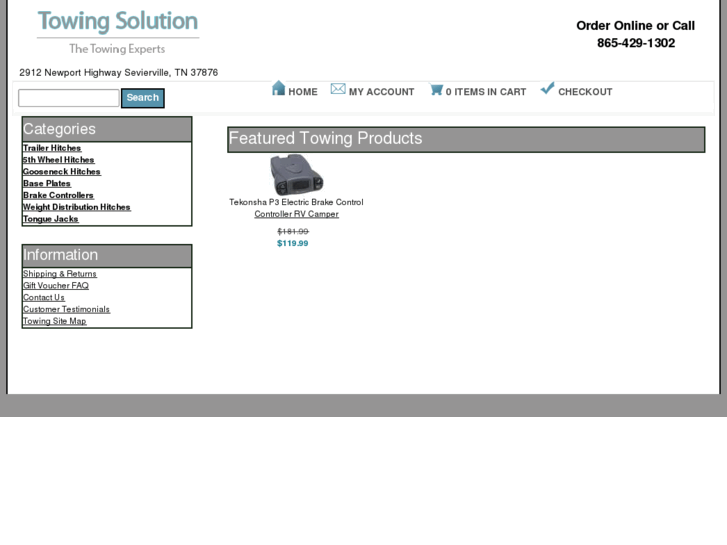Click the Categories panel heading
The width and height of the screenshot is (727, 545).
click(x=107, y=129)
